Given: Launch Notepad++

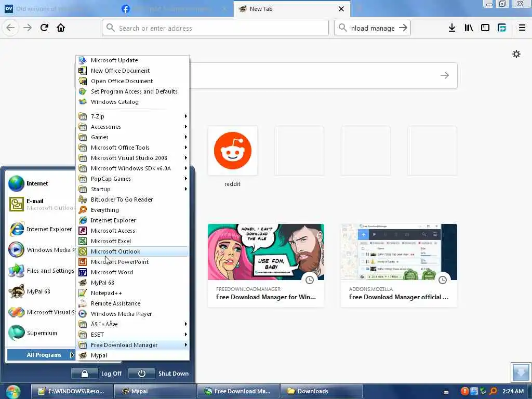Looking at the screenshot, I should [x=132, y=293].
